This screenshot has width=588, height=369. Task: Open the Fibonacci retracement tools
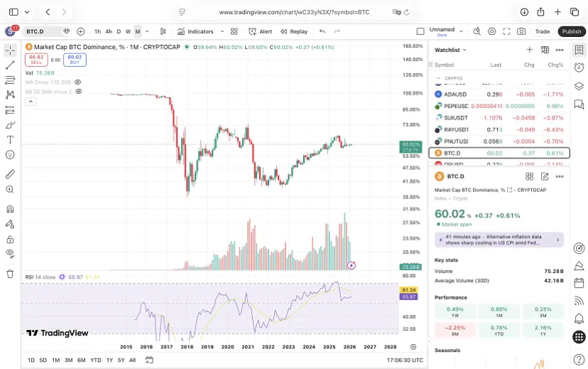coord(10,80)
